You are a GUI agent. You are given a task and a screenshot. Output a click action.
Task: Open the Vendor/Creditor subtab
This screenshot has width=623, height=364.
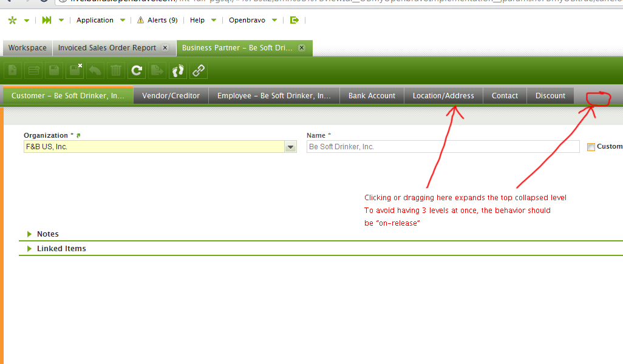click(x=171, y=96)
